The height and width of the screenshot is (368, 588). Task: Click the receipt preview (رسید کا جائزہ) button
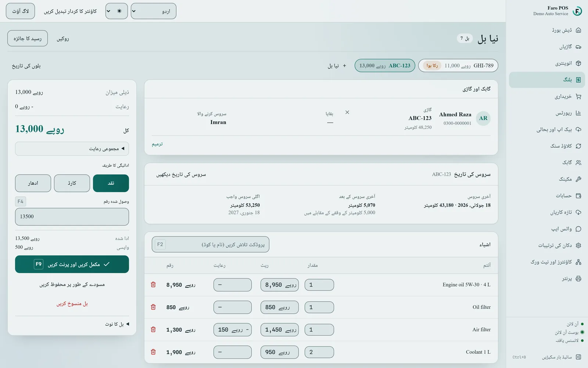pos(28,38)
